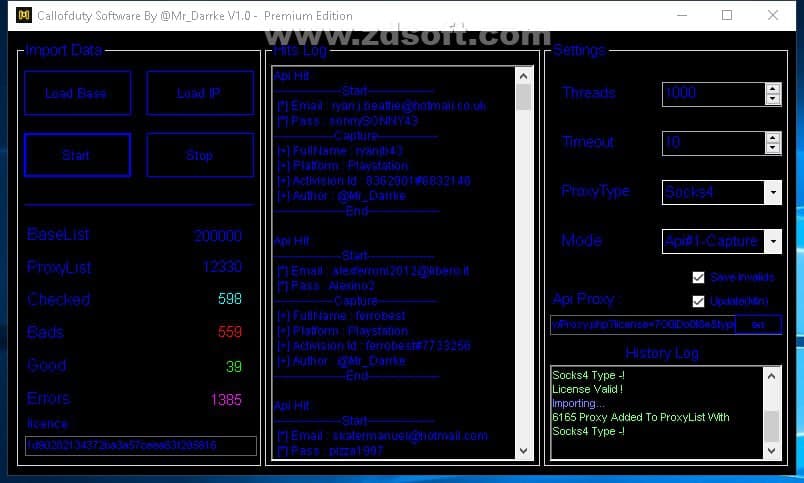Click the set button beside Api Proxy field
Viewport: 804px width, 483px height.
[758, 325]
